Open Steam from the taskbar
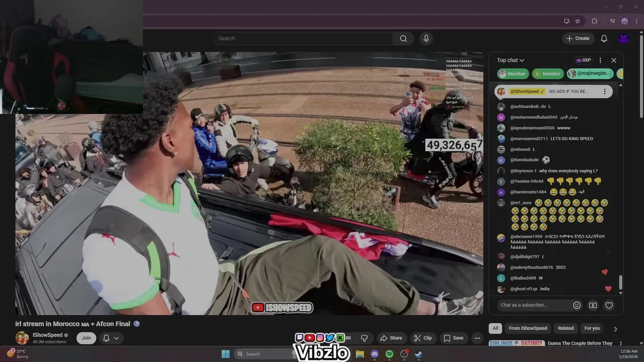Image resolution: width=644 pixels, height=362 pixels. click(419, 354)
